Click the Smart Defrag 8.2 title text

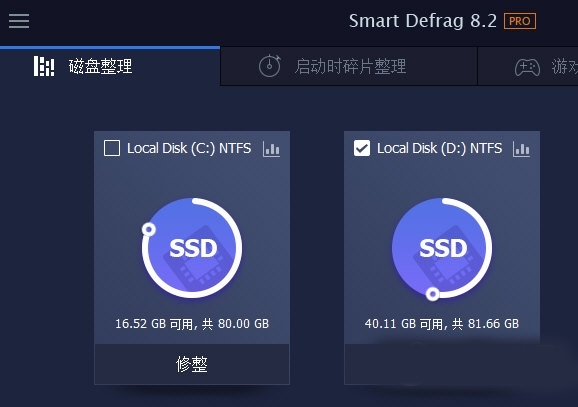click(423, 21)
